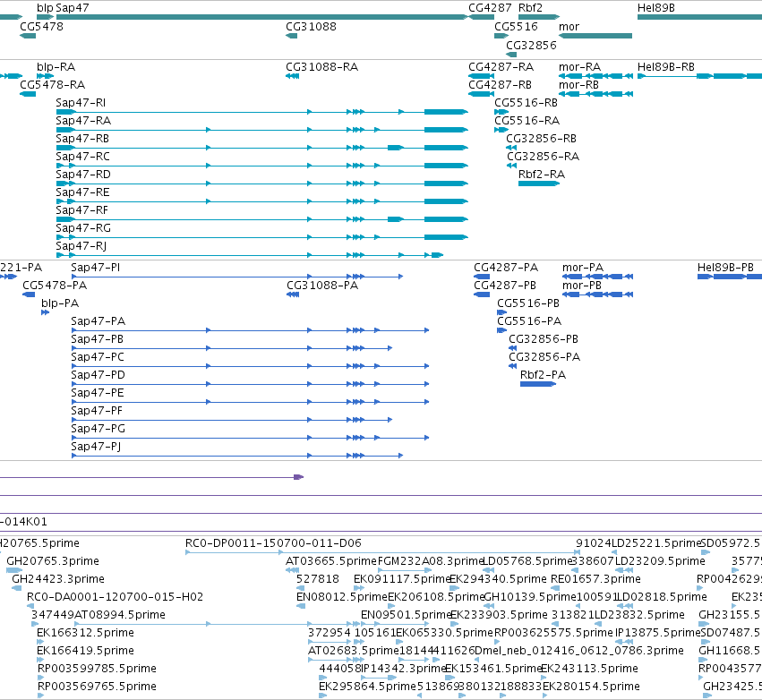Screen dimensions: 762x700
Task: Select the CG4287 gene label
Action: [490, 8]
